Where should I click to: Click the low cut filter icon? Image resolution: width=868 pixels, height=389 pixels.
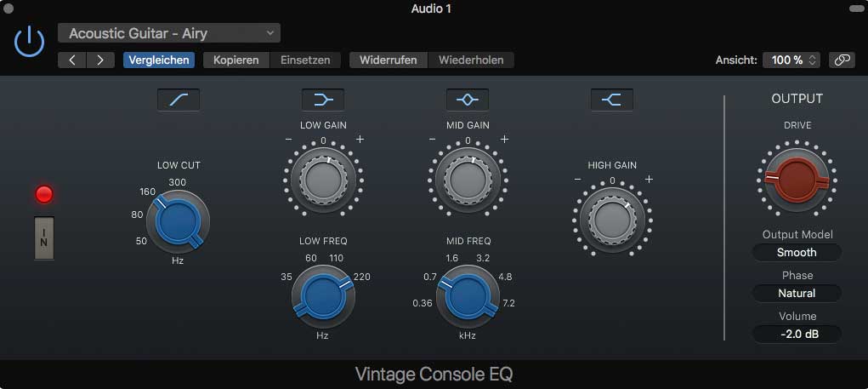(x=179, y=100)
